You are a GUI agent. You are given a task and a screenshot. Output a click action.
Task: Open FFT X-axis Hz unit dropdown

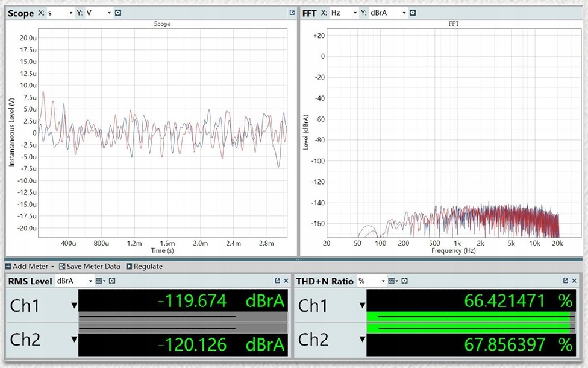click(x=344, y=13)
